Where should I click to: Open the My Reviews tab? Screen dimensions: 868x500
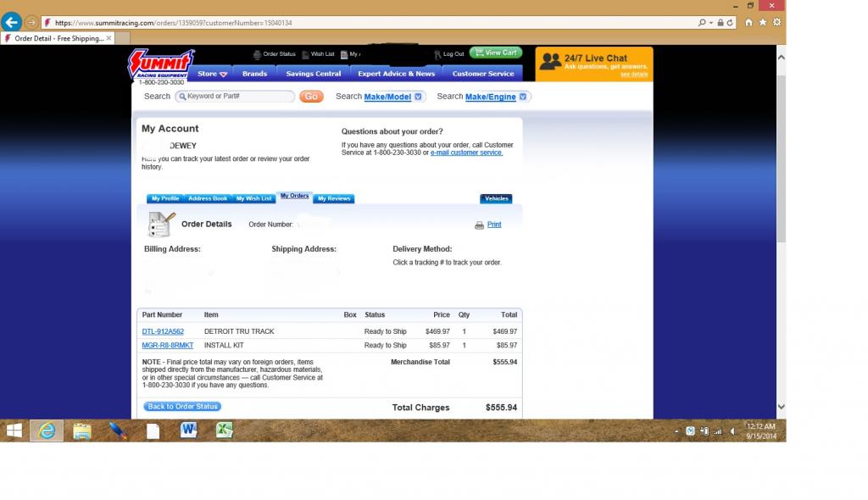(334, 198)
